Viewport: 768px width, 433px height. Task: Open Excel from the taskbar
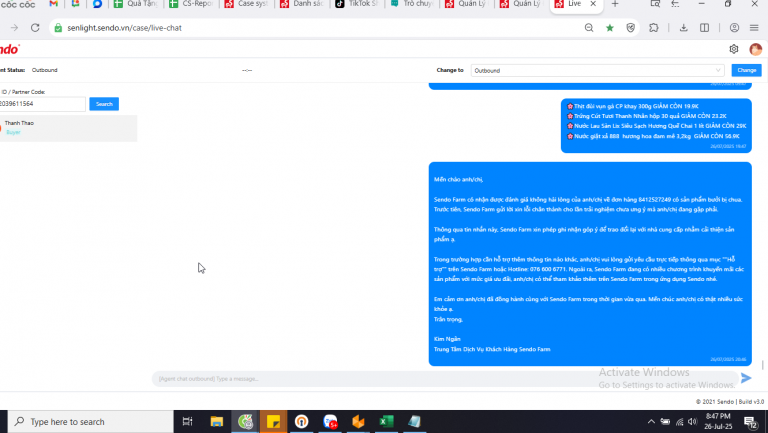386,422
